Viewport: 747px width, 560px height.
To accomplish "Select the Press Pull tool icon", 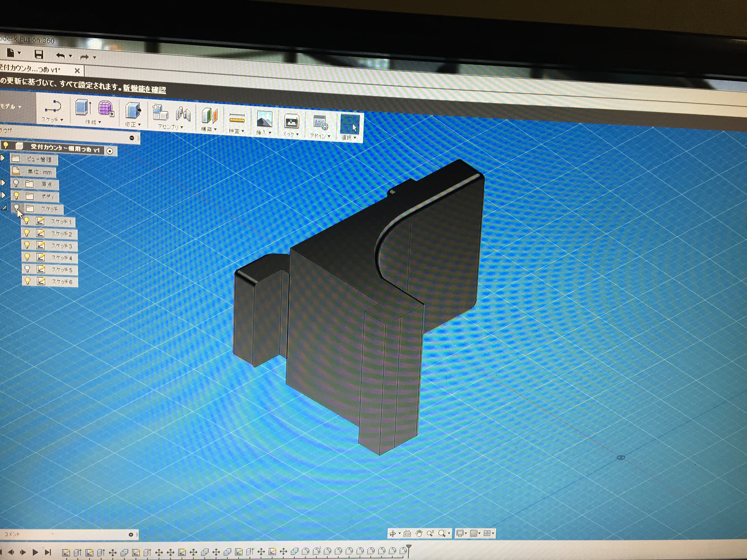I will [133, 110].
